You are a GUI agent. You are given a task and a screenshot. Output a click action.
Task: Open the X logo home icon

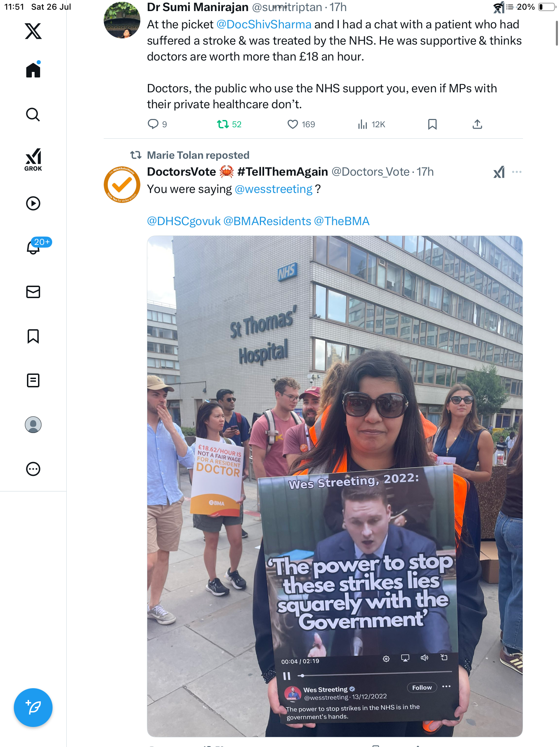point(33,31)
